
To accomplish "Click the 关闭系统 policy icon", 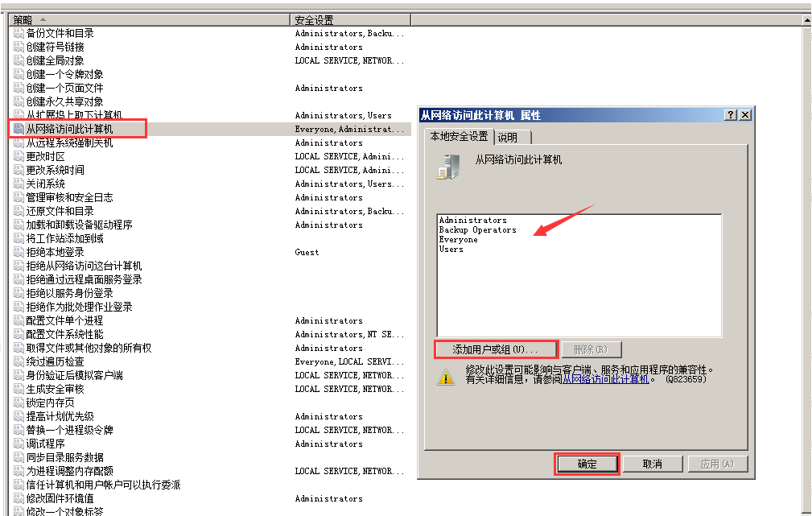I will [x=19, y=184].
